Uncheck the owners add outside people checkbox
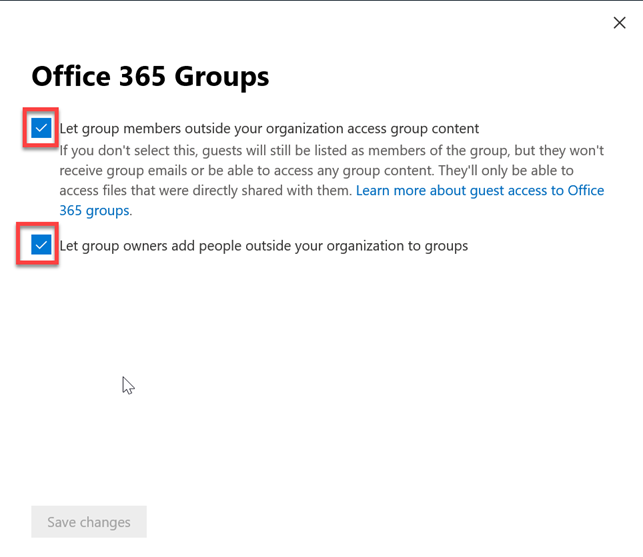 click(x=41, y=245)
